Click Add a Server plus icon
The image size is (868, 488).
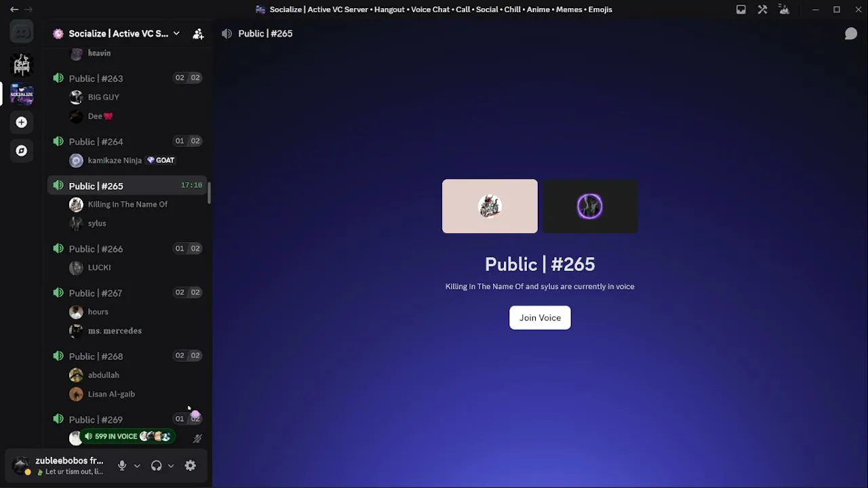(22, 122)
